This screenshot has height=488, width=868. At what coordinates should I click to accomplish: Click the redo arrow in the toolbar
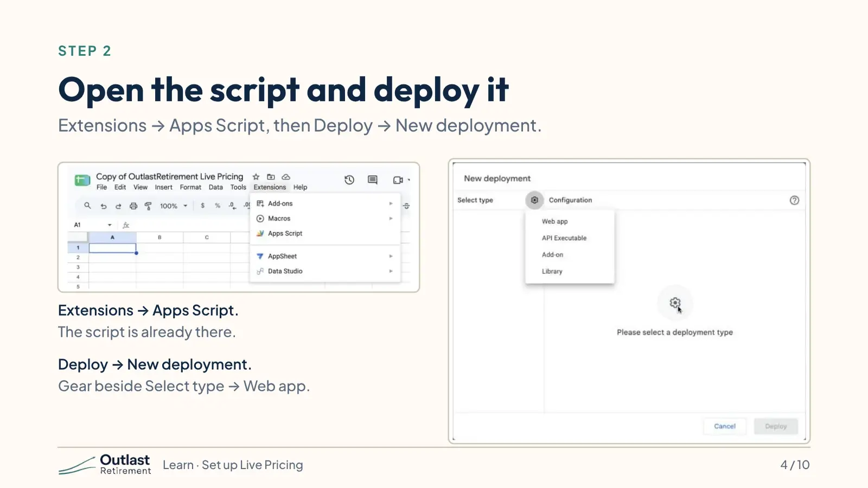click(x=118, y=206)
